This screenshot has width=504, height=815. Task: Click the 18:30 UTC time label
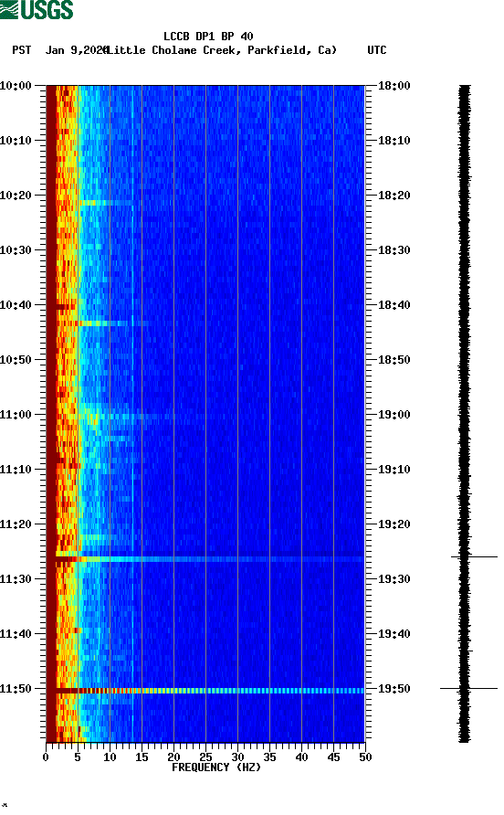pyautogui.click(x=394, y=250)
